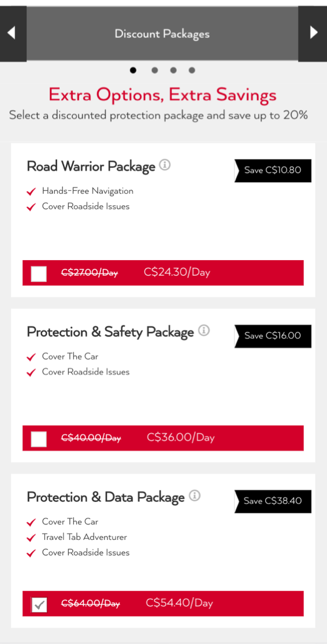Click the Protection & Data Package title

(x=106, y=497)
